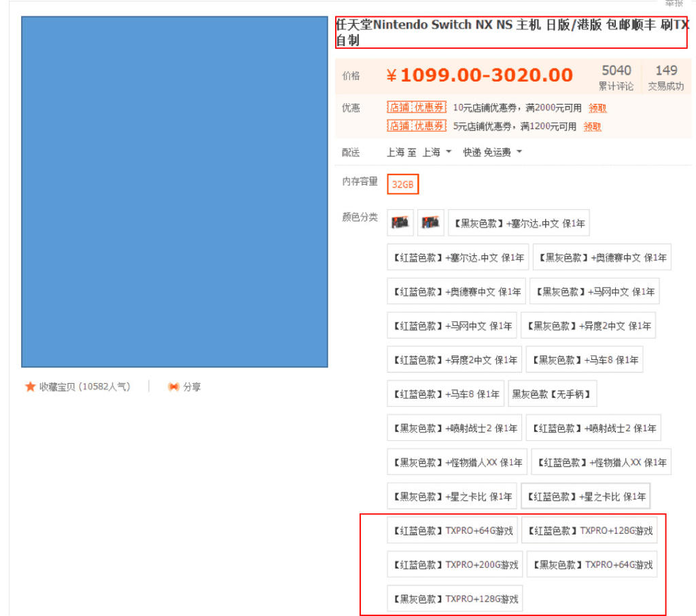Click the price ¥1099.00-3020.00
Viewport: 696px width, 616px height.
point(480,75)
